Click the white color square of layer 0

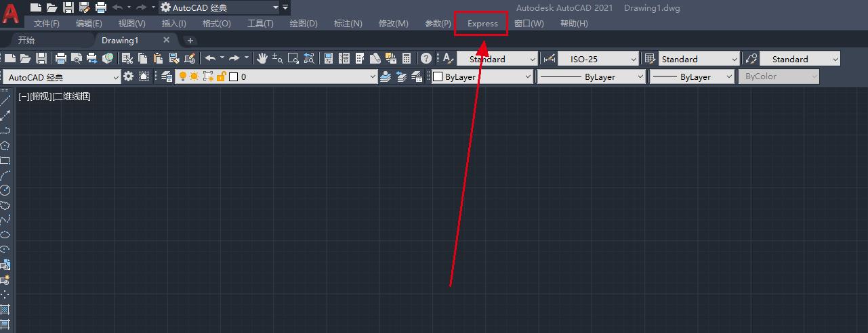click(233, 76)
